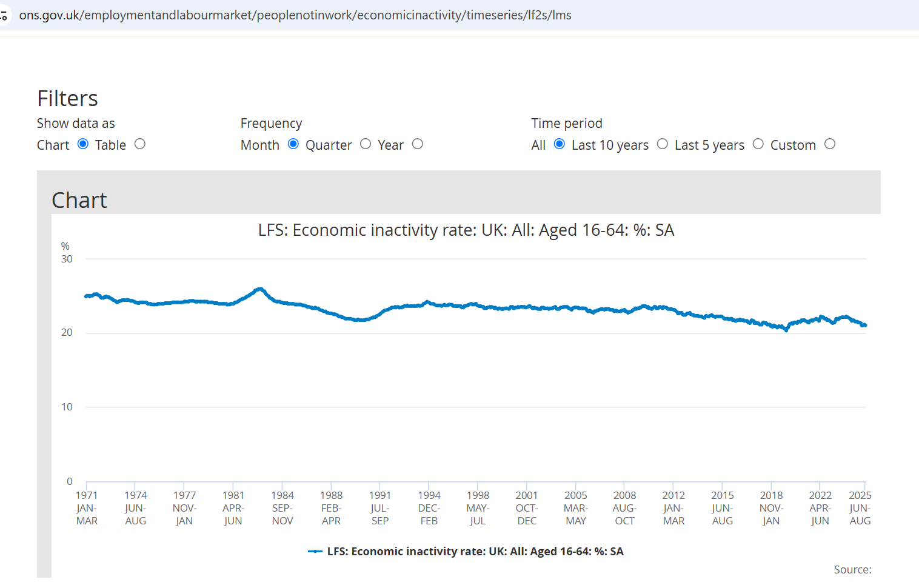Image resolution: width=919 pixels, height=588 pixels.
Task: Click the blue legend line marker icon
Action: [315, 552]
